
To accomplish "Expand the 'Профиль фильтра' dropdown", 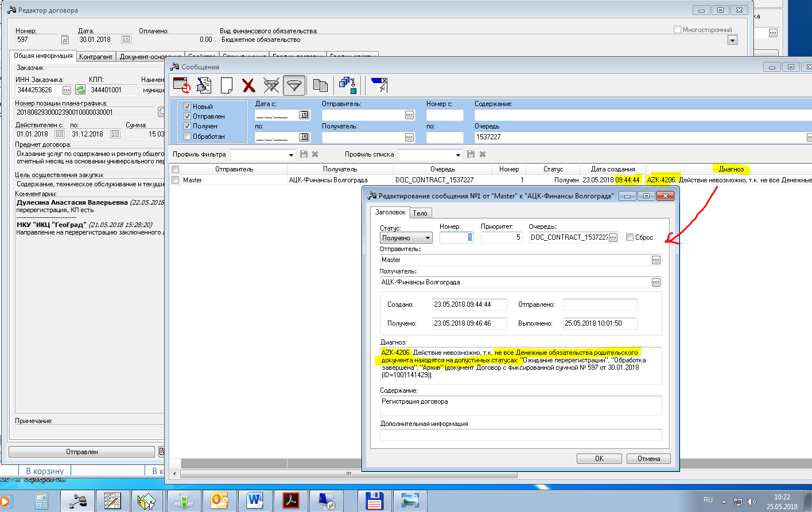I will 291,155.
